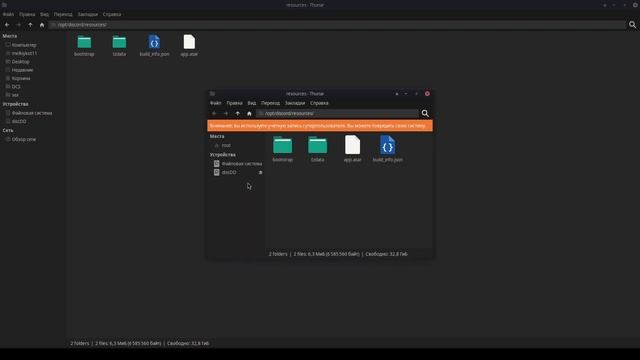Go to parent folder in background window
Screen dimensions: 640x360
(30, 25)
